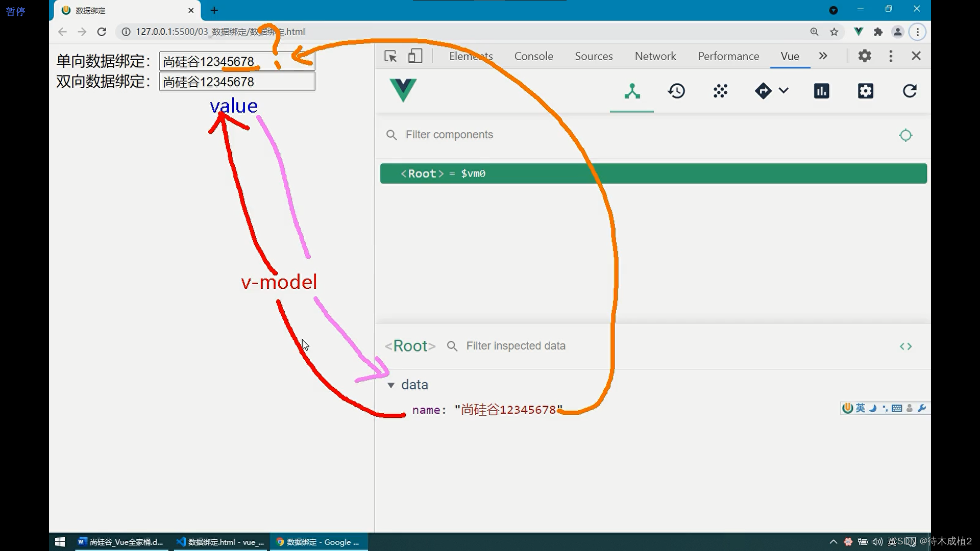Click the Vue Vuex state management icon
Screen dimensions: 980x551
point(720,91)
